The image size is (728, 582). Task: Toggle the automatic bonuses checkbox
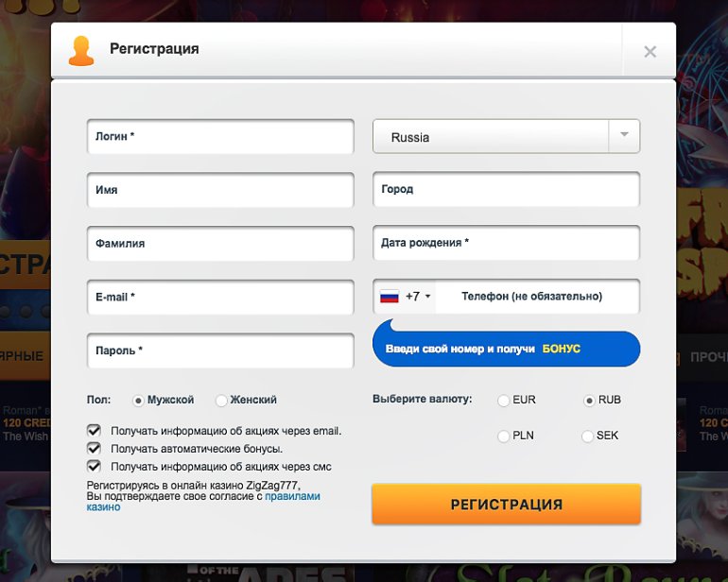pos(94,449)
